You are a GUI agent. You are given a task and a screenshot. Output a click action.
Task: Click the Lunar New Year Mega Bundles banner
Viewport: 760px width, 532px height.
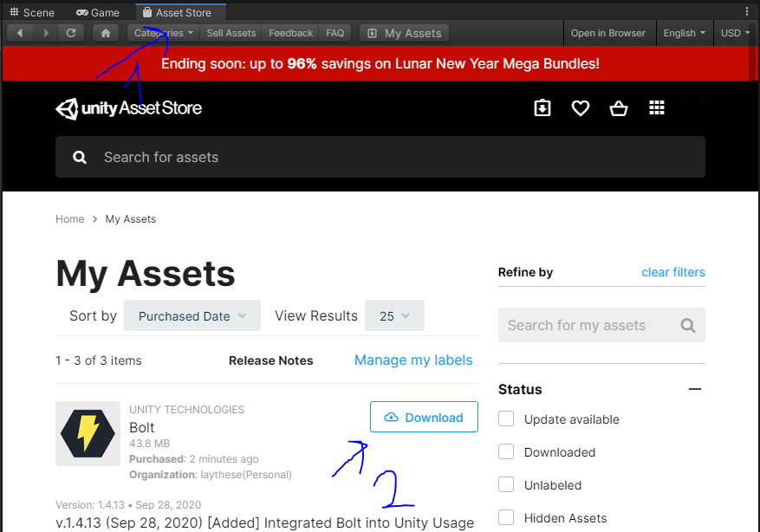coord(380,63)
